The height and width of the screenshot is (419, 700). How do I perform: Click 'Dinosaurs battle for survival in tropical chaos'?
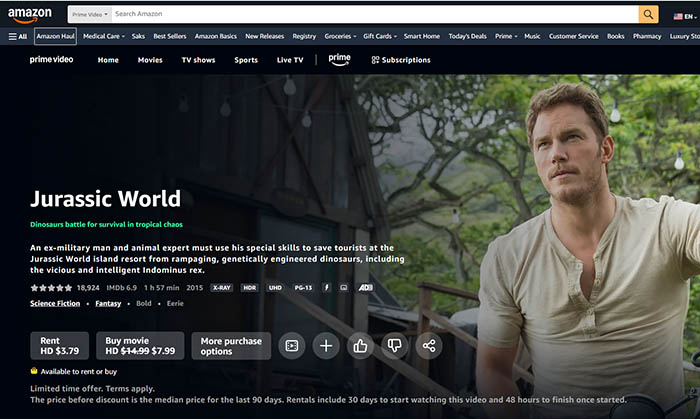[106, 224]
